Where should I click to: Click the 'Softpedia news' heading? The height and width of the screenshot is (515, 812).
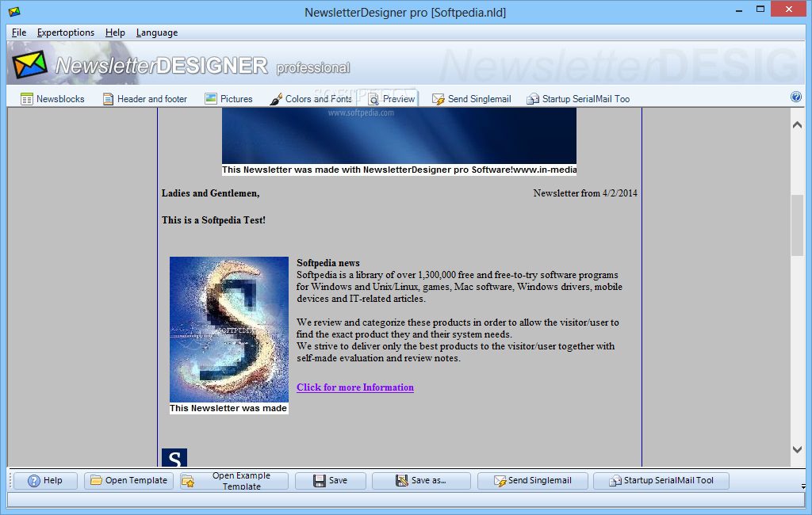[x=328, y=263]
